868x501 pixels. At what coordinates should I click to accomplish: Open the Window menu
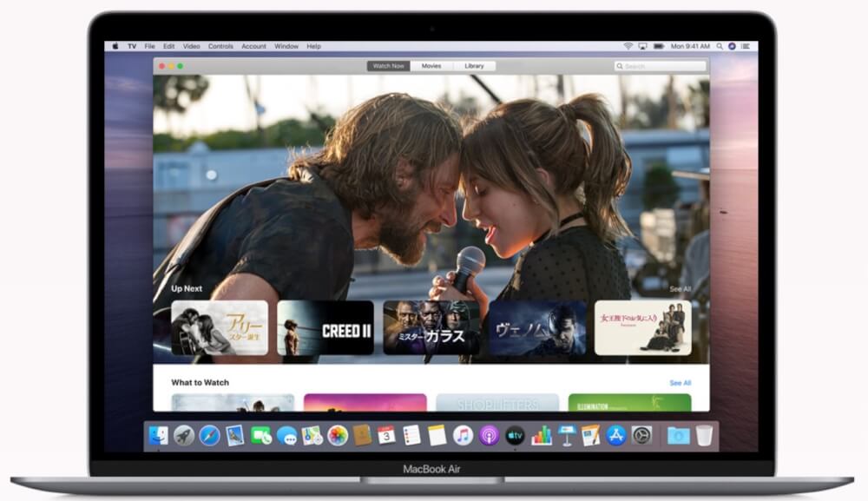pyautogui.click(x=286, y=47)
